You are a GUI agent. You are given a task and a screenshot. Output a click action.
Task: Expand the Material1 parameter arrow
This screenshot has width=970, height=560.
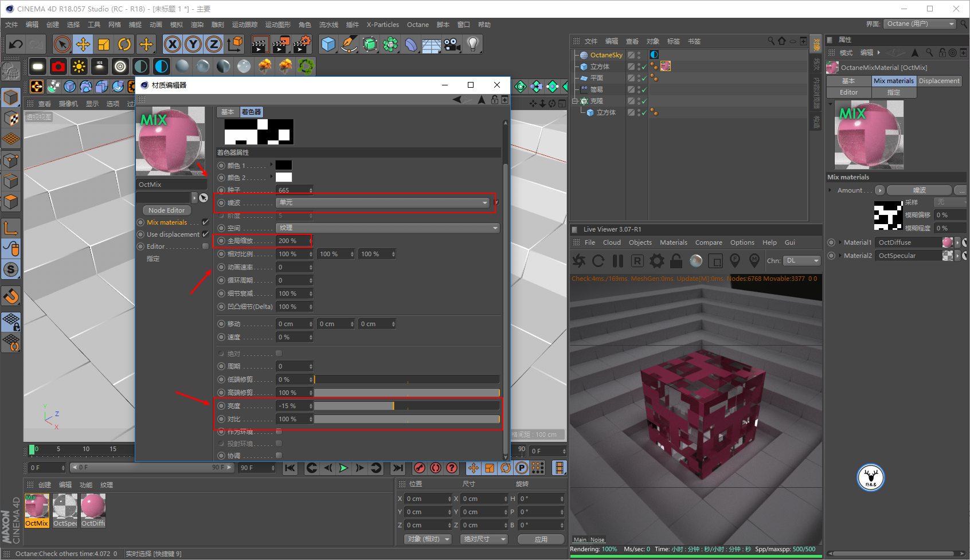(x=839, y=242)
